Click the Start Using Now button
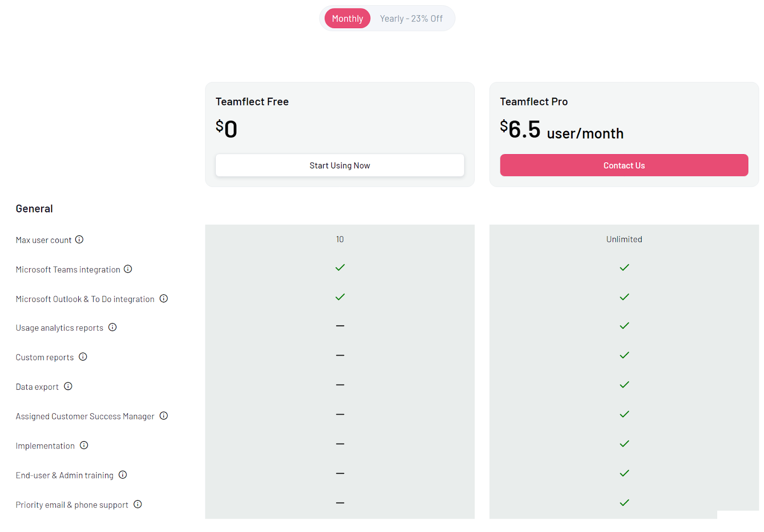This screenshot has height=532, width=764. (340, 165)
